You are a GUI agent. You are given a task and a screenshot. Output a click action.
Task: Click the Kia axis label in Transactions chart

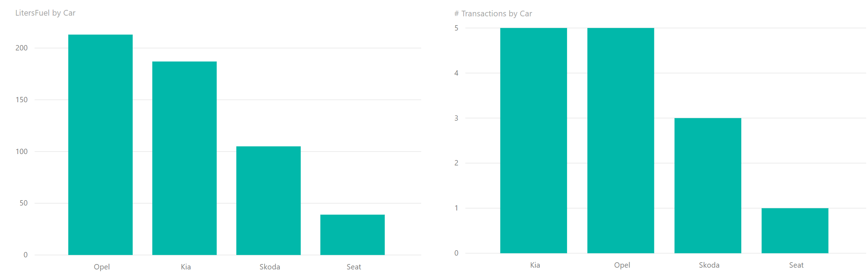point(535,265)
